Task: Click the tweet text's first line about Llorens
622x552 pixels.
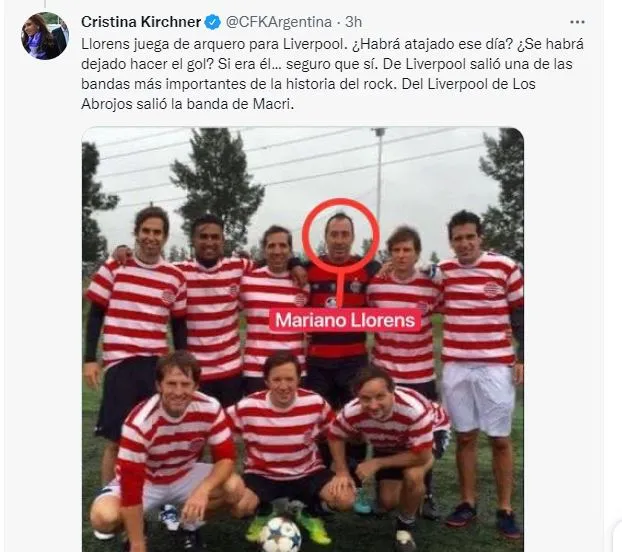Action: pyautogui.click(x=332, y=44)
